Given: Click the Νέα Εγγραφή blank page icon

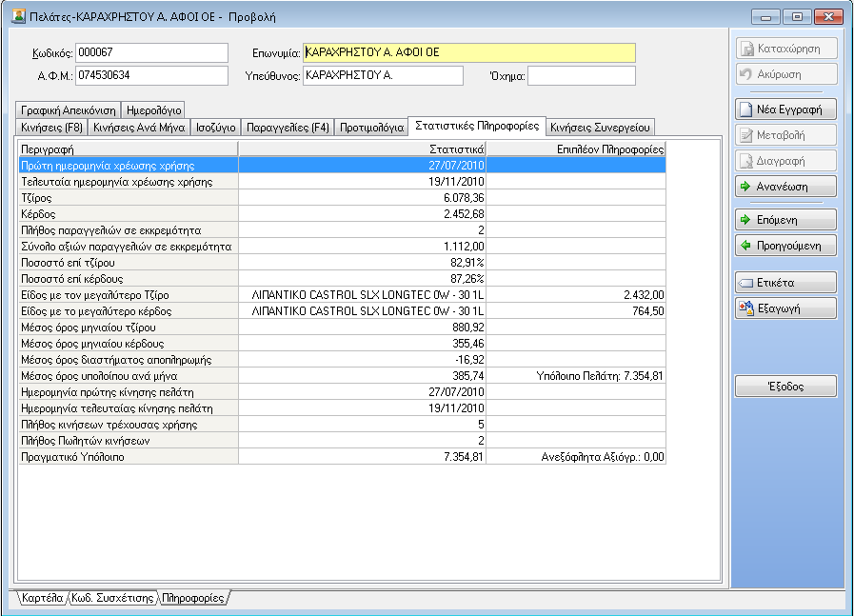Looking at the screenshot, I should (x=745, y=109).
